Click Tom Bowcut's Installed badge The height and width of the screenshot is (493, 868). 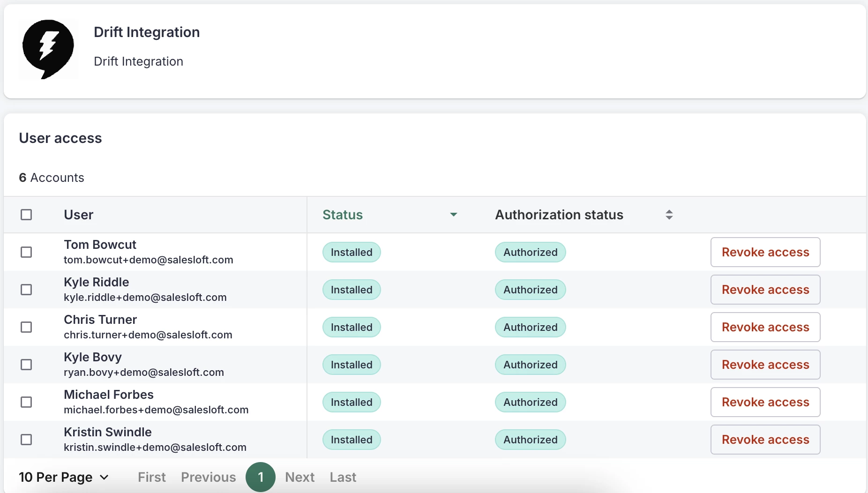(x=352, y=252)
